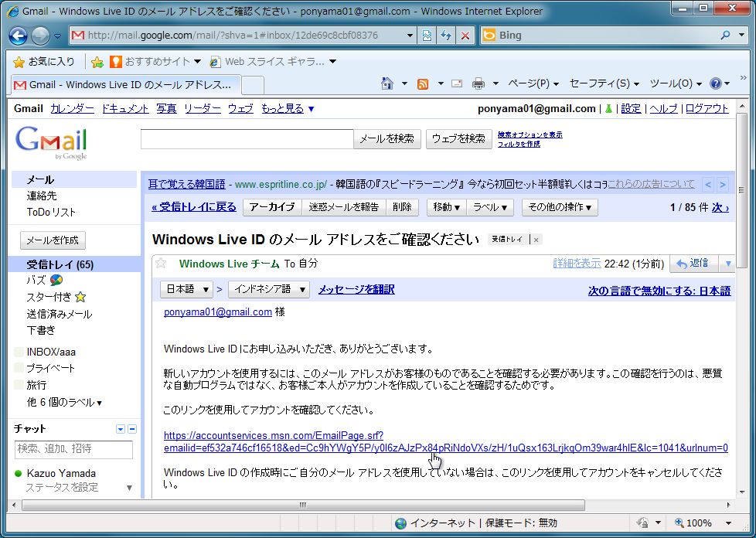
Task: Open Internet Explorer Help question icon
Action: click(x=716, y=84)
